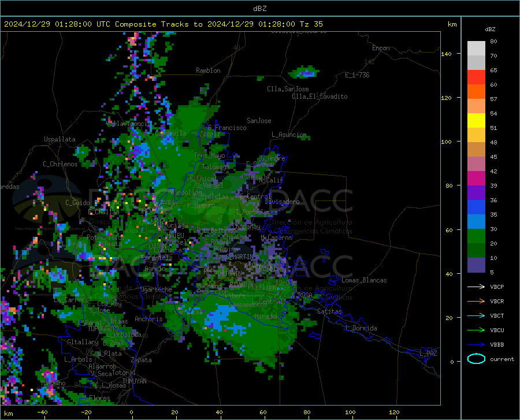Image resolution: width=520 pixels, height=420 pixels.
Task: Click the SanJose place label
Action: pyautogui.click(x=259, y=121)
